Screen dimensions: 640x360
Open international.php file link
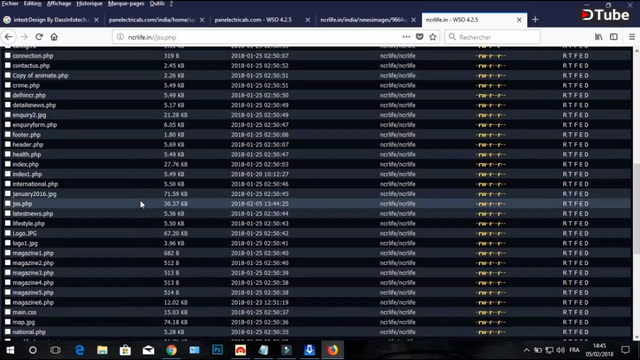click(35, 184)
